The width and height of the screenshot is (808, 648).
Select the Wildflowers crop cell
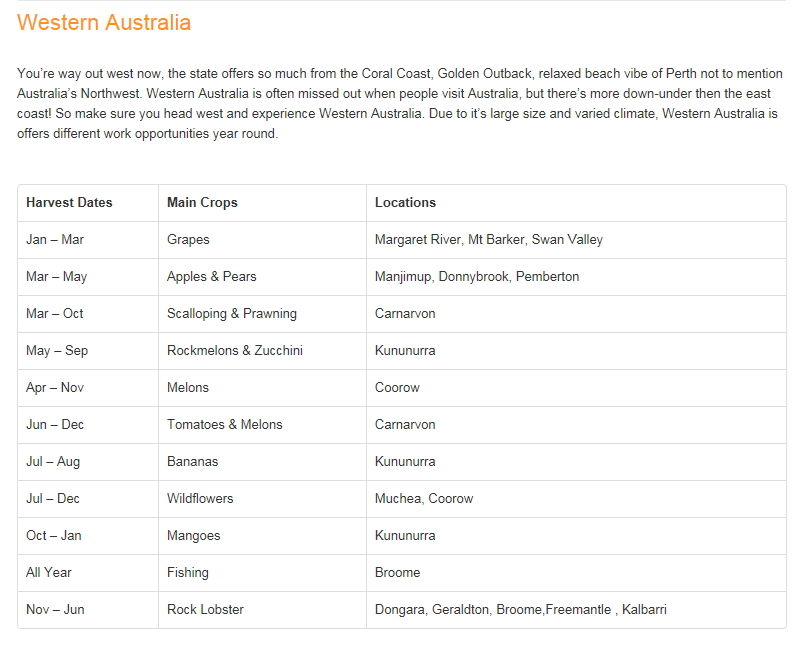click(x=199, y=498)
